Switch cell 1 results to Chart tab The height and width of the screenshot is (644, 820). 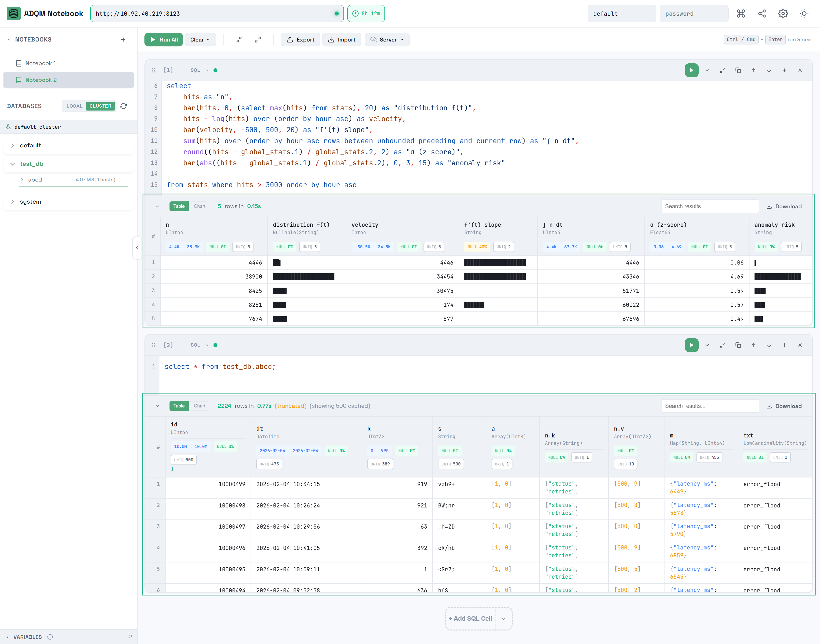[199, 206]
